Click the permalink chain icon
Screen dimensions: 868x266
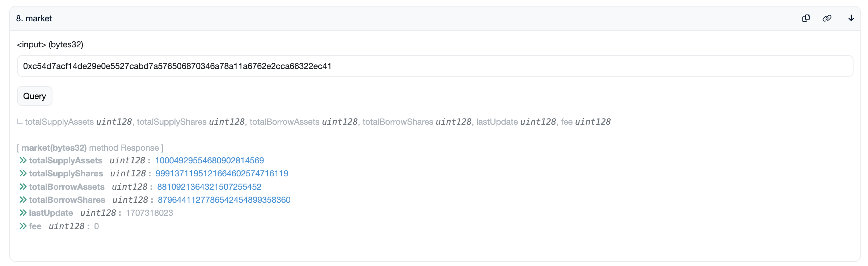[827, 18]
